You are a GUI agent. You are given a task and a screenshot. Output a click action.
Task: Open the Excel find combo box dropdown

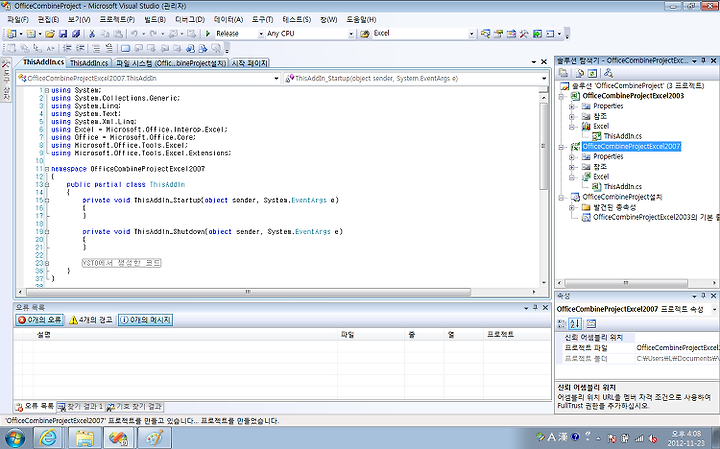[x=471, y=34]
